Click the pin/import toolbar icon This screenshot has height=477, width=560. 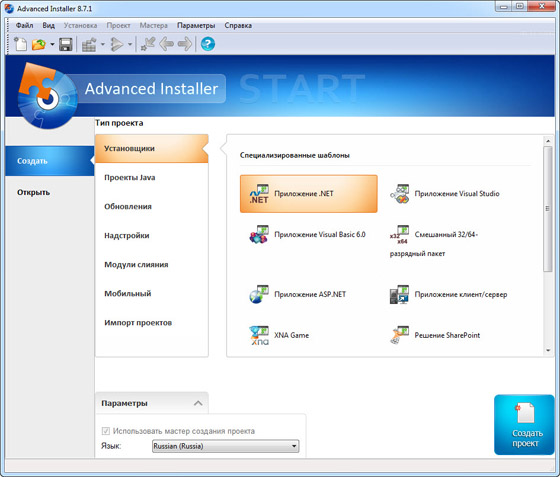[148, 45]
